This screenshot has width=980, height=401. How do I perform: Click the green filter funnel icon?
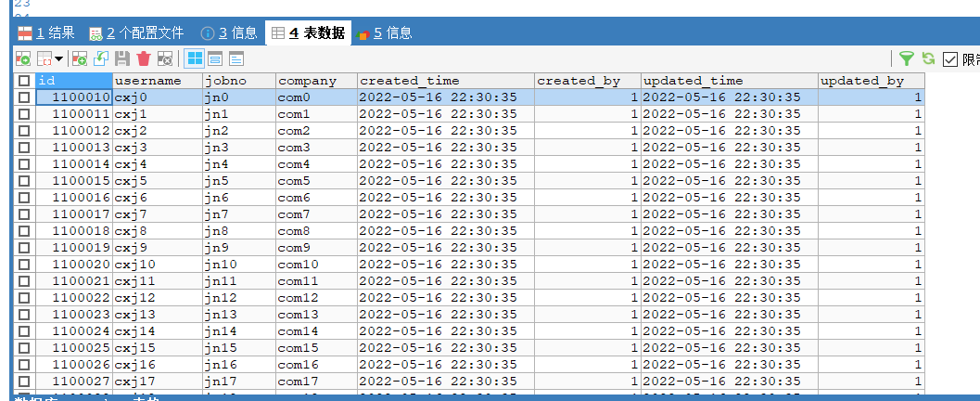pos(907,58)
